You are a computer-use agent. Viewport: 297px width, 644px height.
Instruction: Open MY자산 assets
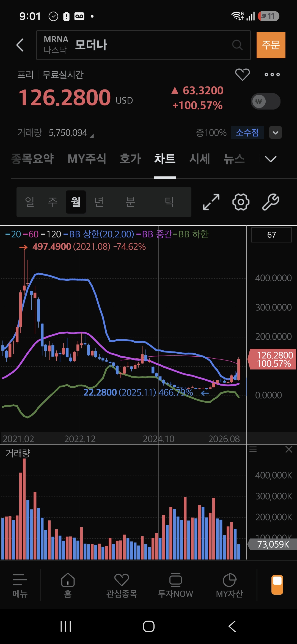[229, 585]
